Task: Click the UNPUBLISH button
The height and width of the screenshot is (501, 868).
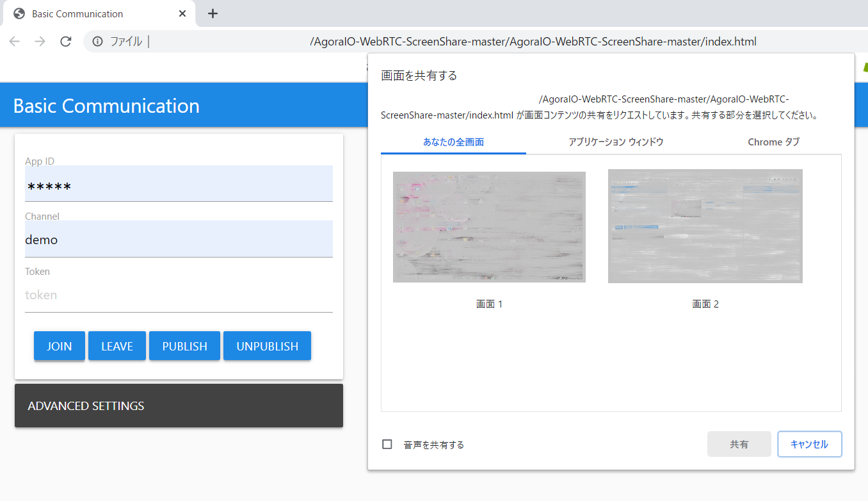Action: (x=268, y=346)
